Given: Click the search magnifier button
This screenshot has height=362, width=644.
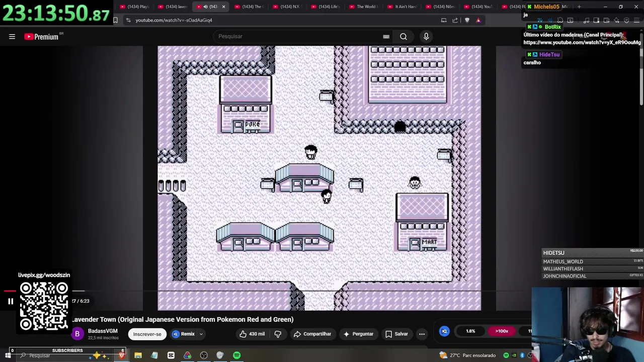Looking at the screenshot, I should click(404, 36).
